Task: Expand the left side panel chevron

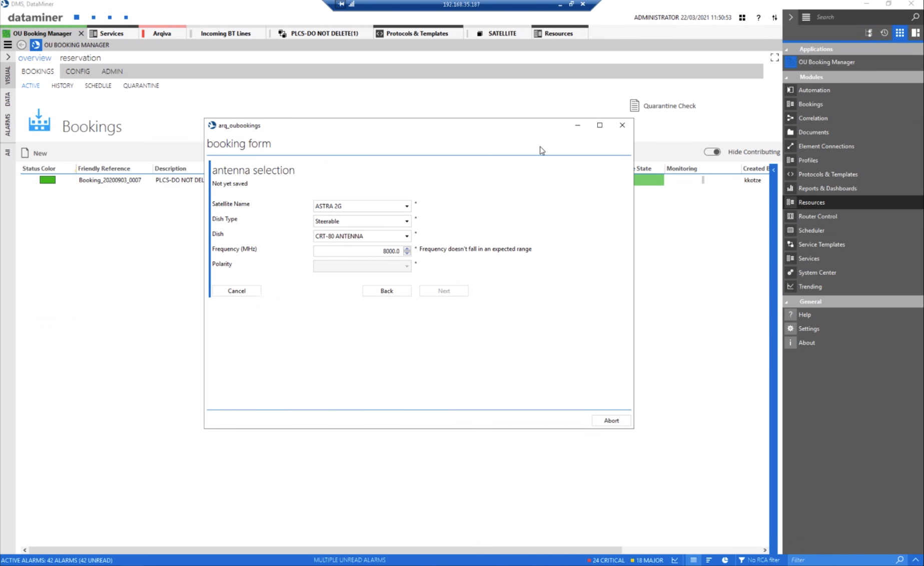Action: click(x=8, y=58)
